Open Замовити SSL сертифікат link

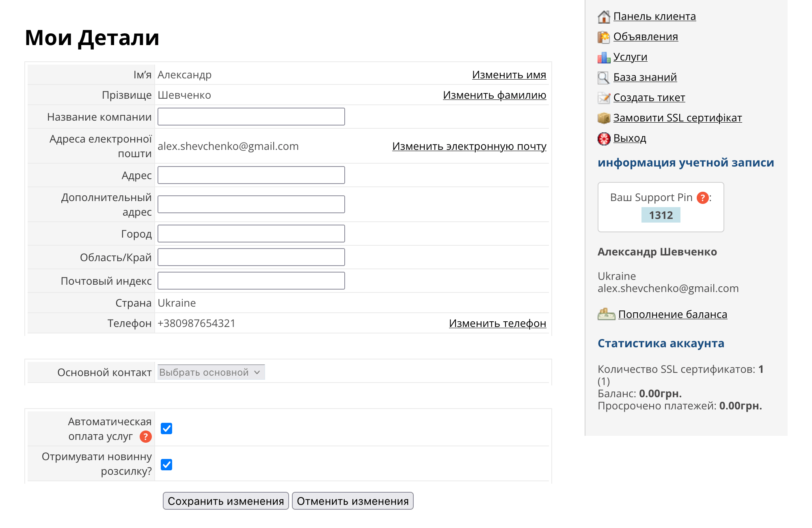pyautogui.click(x=678, y=118)
